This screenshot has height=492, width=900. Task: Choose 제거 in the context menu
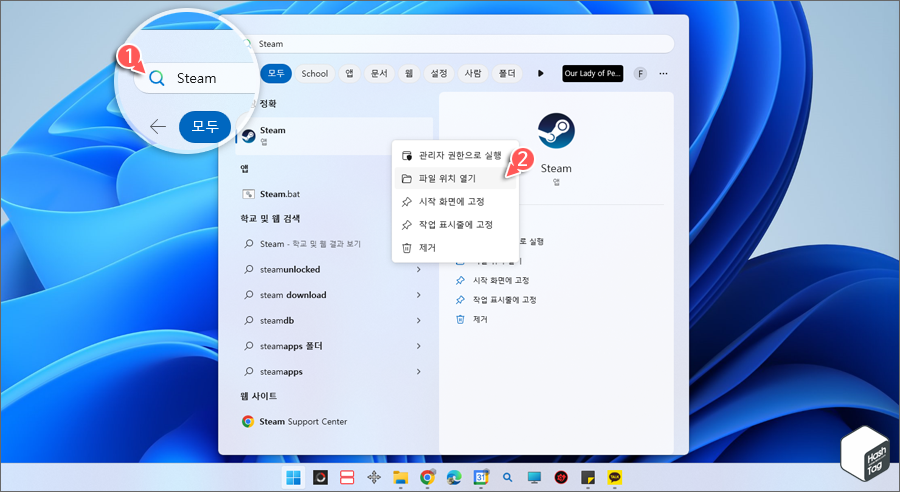pyautogui.click(x=455, y=247)
